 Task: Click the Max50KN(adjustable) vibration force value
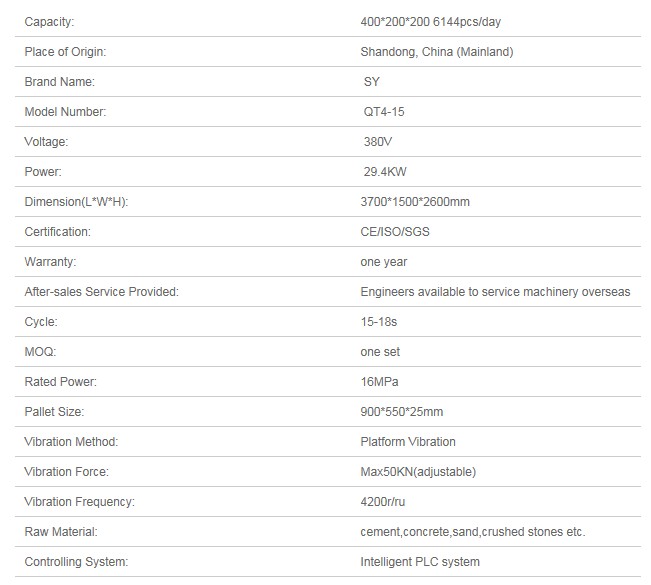(418, 472)
